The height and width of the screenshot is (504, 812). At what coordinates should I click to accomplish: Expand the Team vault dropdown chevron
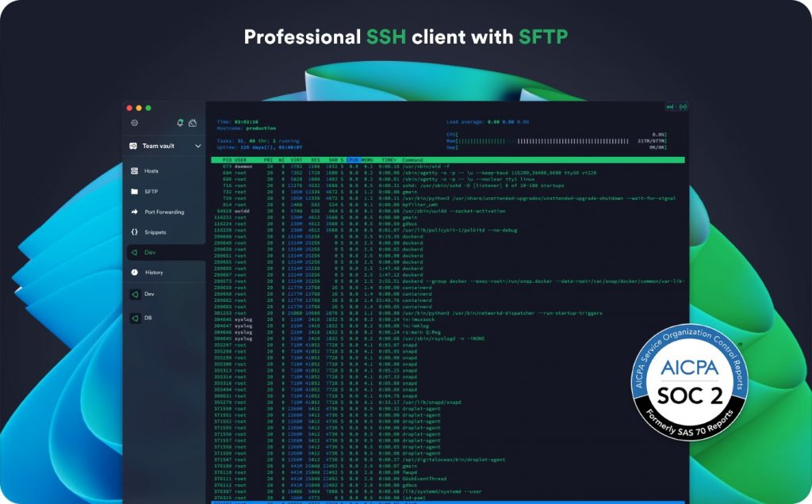(x=198, y=146)
